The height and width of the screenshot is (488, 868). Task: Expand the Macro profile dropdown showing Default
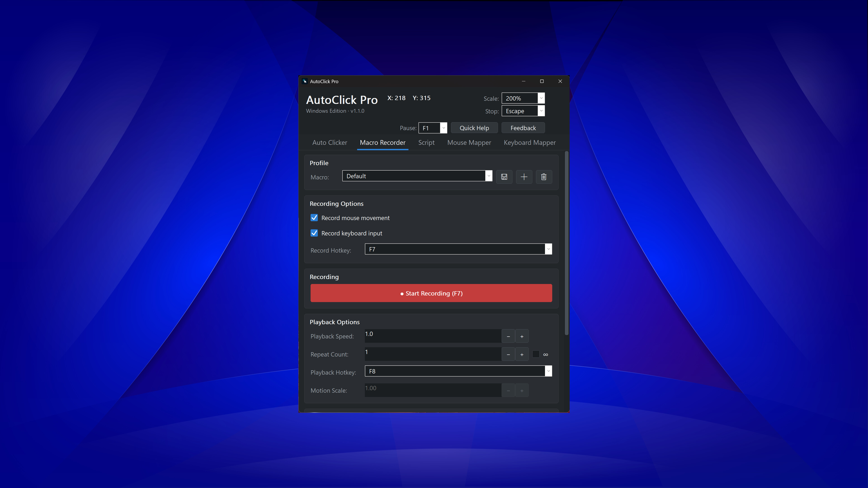[x=417, y=176]
